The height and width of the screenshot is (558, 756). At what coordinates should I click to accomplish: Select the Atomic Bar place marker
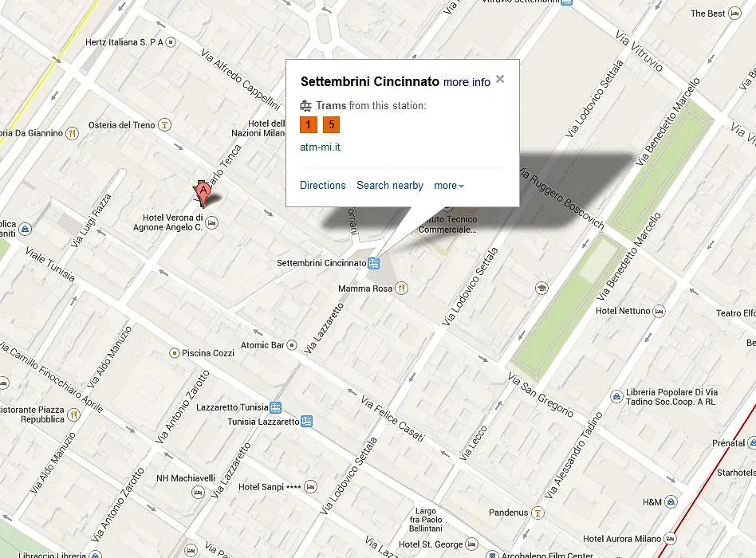pyautogui.click(x=291, y=345)
